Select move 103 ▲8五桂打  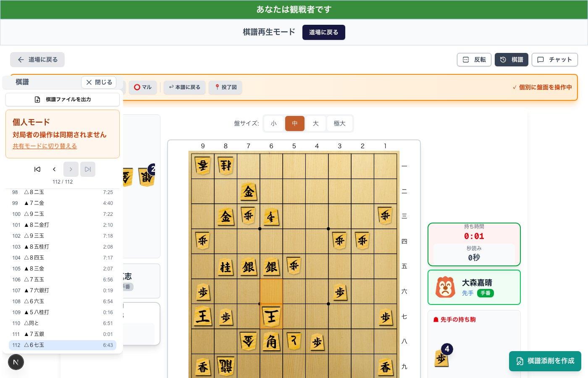click(63, 247)
